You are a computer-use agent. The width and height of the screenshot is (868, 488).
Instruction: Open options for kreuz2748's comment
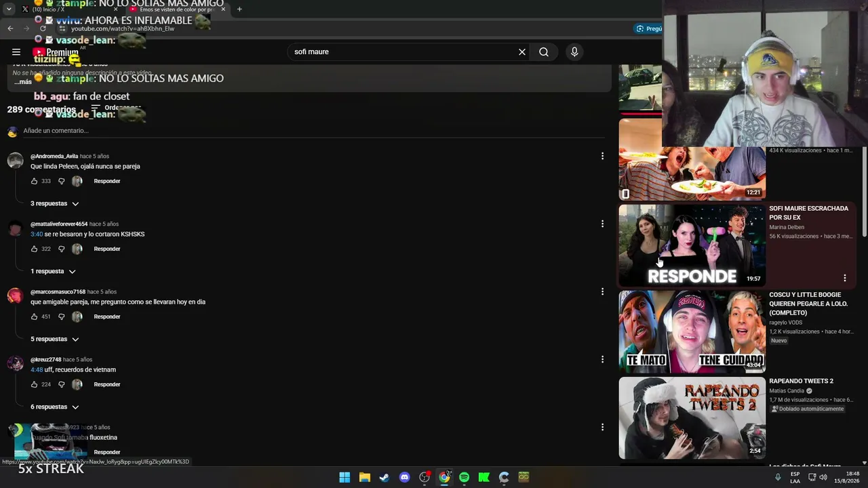point(602,359)
